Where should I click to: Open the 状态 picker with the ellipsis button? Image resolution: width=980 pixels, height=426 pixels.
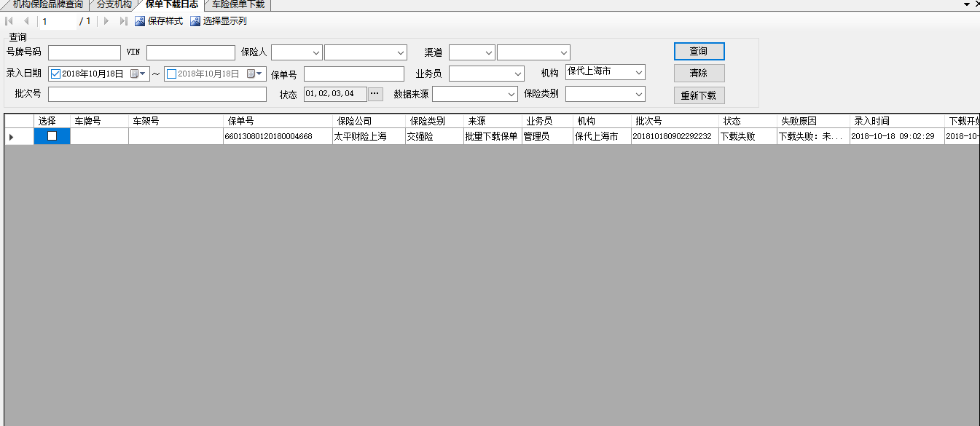[x=375, y=94]
